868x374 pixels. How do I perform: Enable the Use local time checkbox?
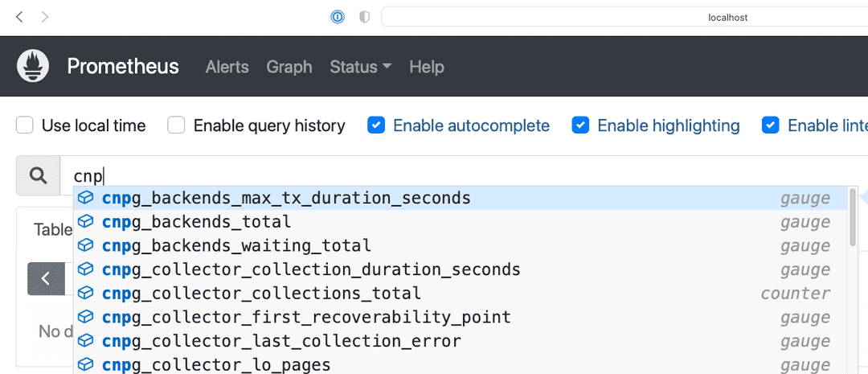coord(25,125)
